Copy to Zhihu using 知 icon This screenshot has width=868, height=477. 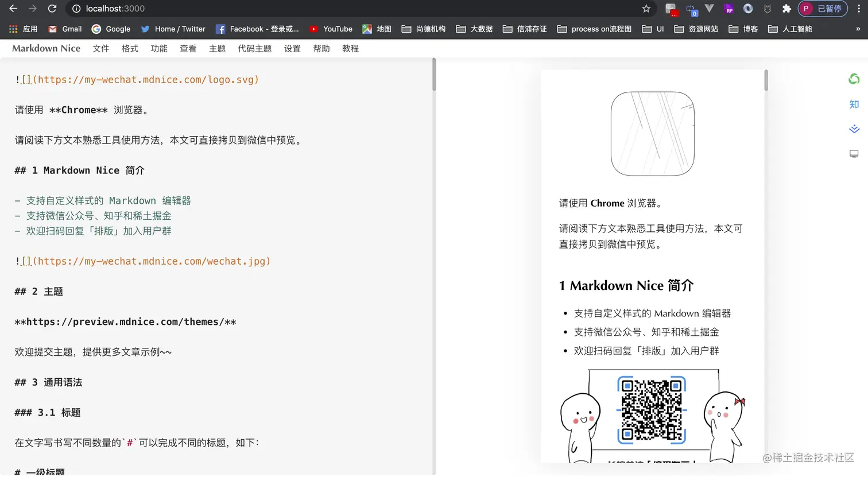[x=854, y=104]
